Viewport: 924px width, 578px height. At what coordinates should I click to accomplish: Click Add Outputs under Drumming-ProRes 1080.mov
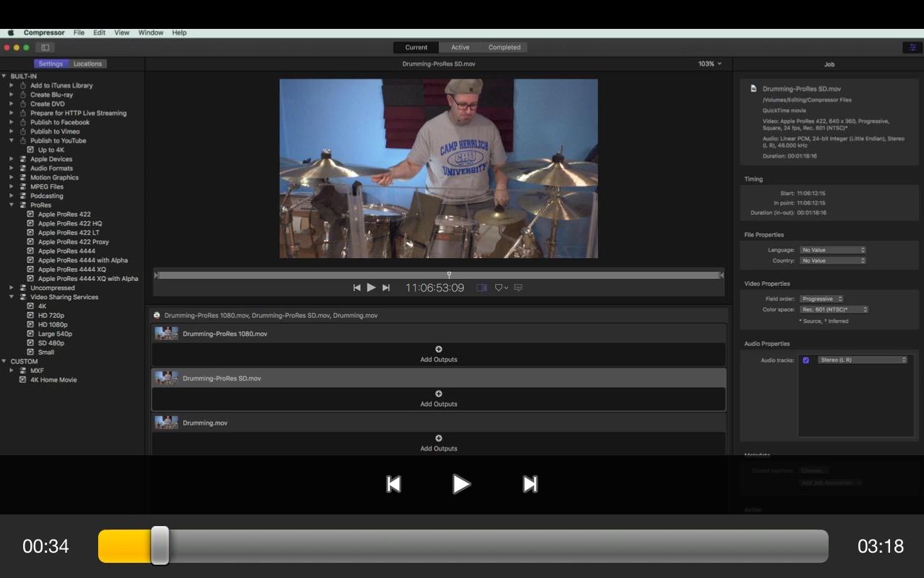[x=439, y=359]
